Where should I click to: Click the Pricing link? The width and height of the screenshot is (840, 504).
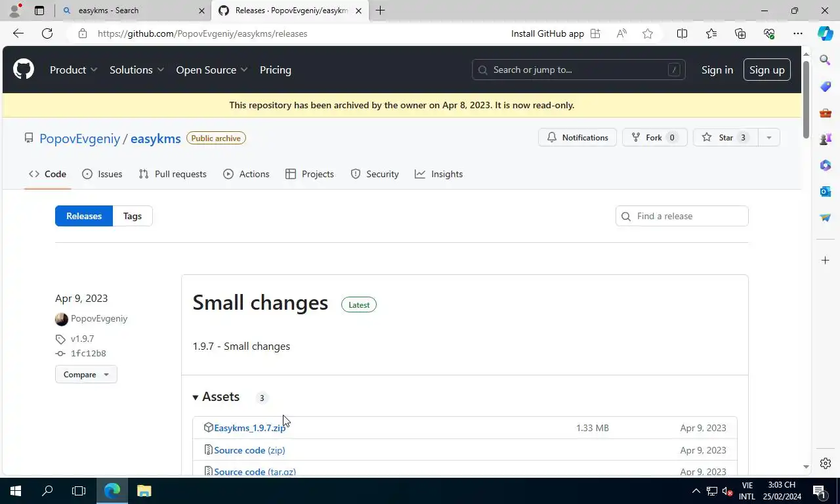point(276,70)
